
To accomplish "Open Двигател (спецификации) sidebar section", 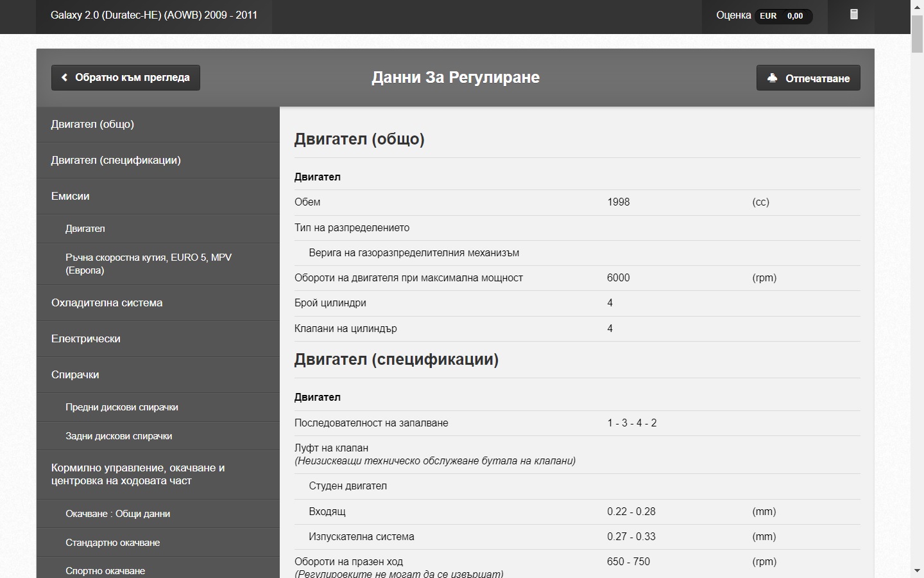I will [x=116, y=161].
